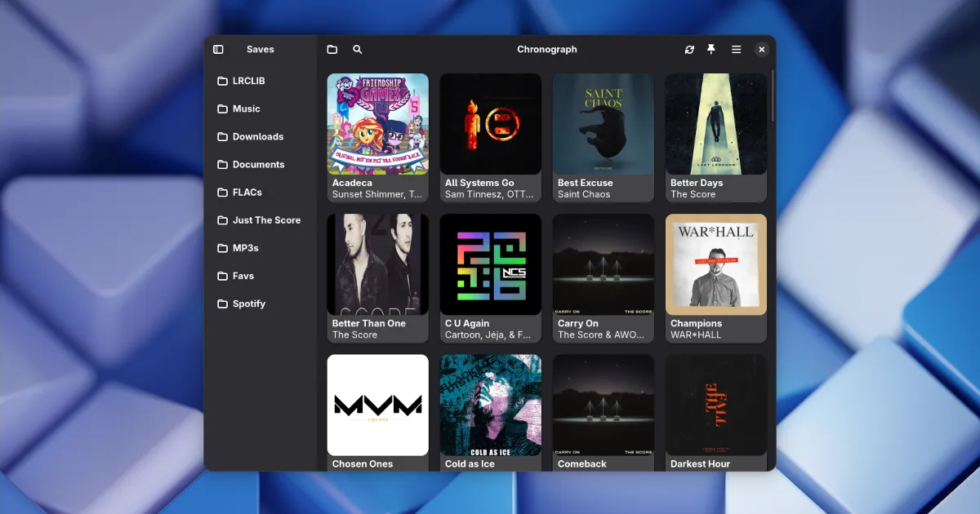The width and height of the screenshot is (980, 514).
Task: Open the search magnifier icon
Action: [358, 50]
